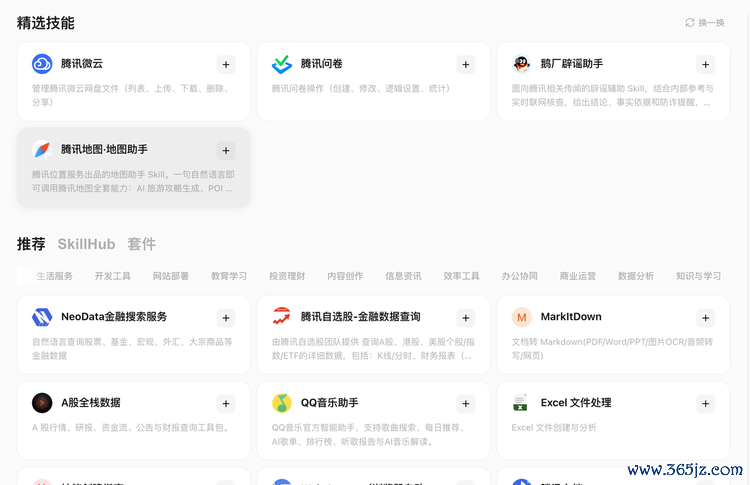The height and width of the screenshot is (485, 750).
Task: Click the 腾讯问卷操作 description text
Action: click(361, 88)
